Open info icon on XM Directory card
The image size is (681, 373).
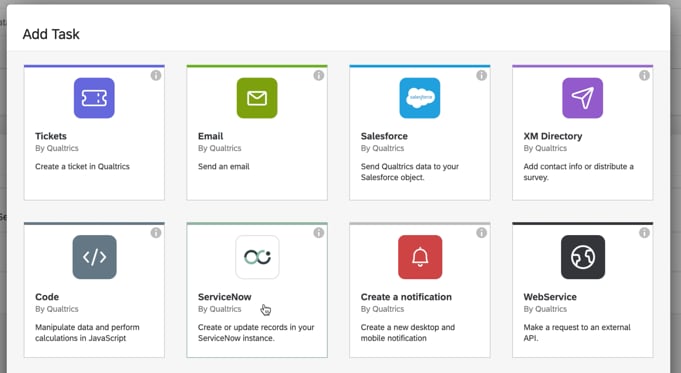tap(645, 76)
